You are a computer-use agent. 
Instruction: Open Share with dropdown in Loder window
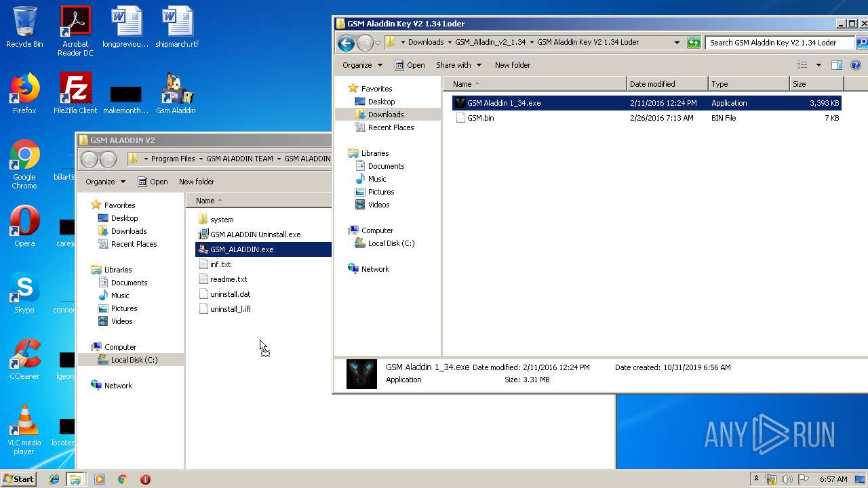click(458, 65)
